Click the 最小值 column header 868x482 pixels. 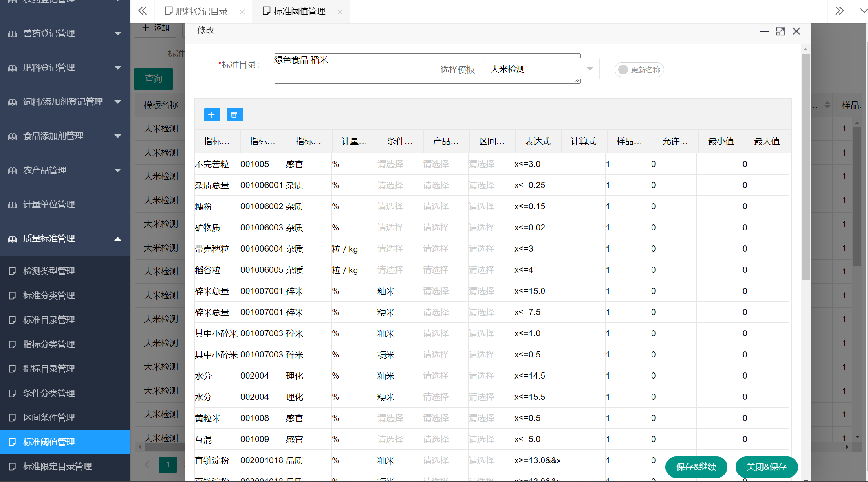click(x=721, y=141)
